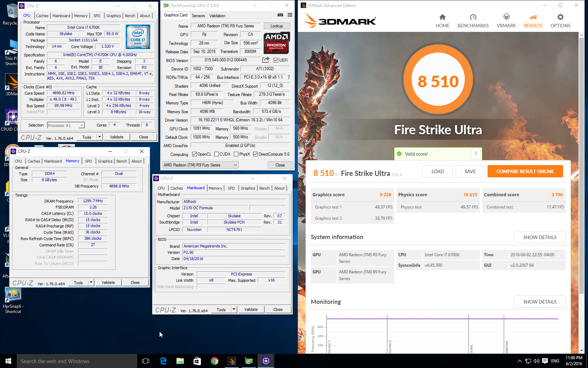Click the 3DMark scrollbar down arrow
The height and width of the screenshot is (368, 588).
tap(581, 350)
